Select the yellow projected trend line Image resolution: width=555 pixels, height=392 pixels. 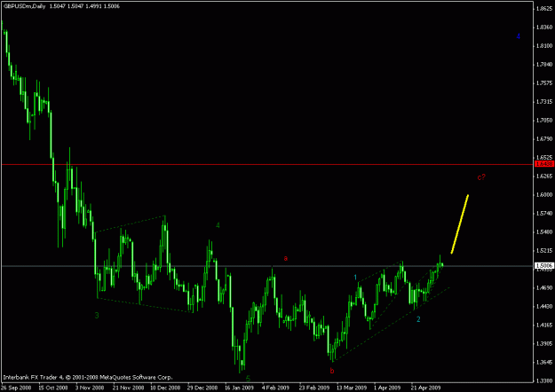[x=459, y=223]
